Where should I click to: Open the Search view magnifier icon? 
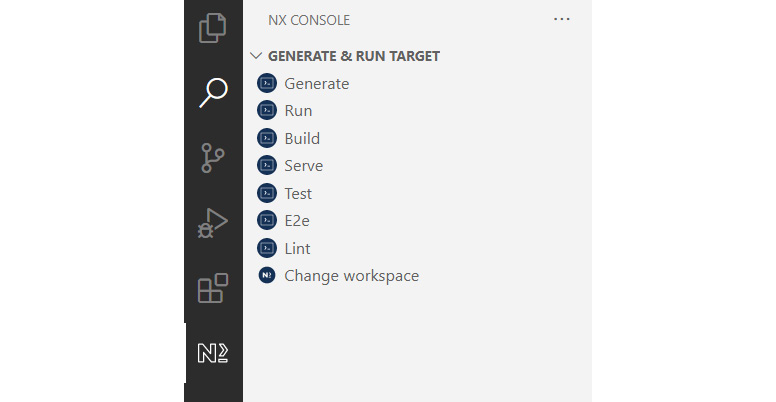coord(213,93)
